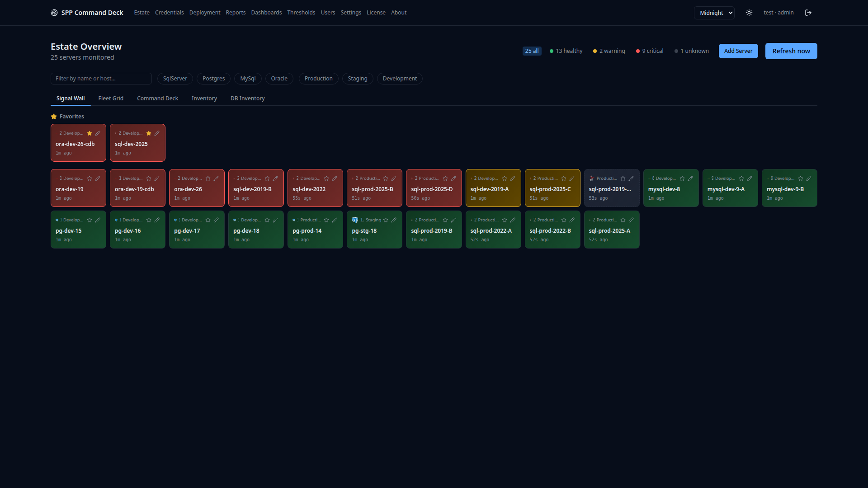Click pencil icon on ora-dev-19-cdb card
The width and height of the screenshot is (868, 488).
point(157,178)
